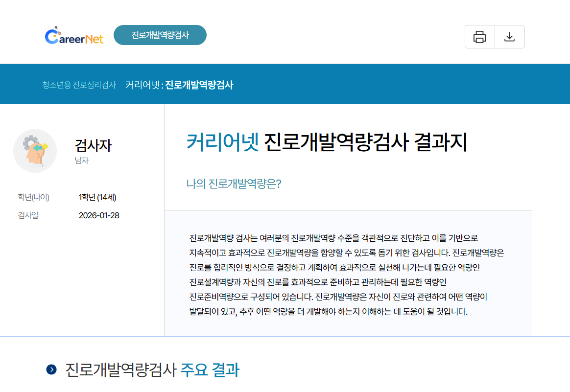Download the result report
This screenshot has height=392, width=570.
click(510, 37)
